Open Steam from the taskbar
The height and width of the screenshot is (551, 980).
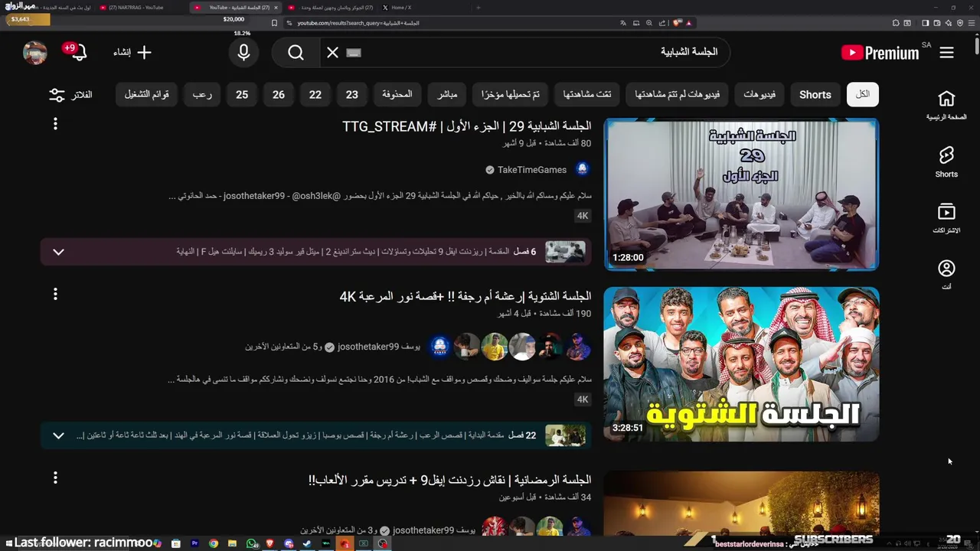point(307,543)
